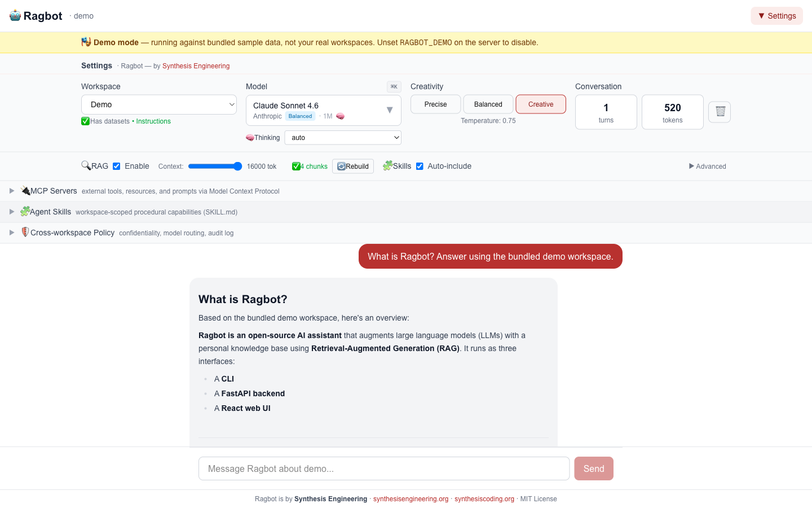
Task: Toggle the Skills Auto-include checkbox
Action: (x=420, y=166)
